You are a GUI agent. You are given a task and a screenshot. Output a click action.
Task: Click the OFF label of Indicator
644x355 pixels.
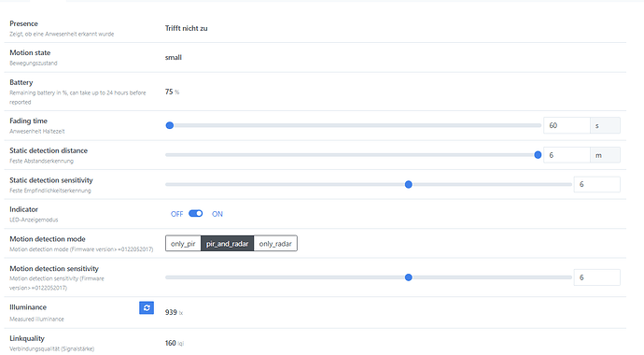click(177, 214)
